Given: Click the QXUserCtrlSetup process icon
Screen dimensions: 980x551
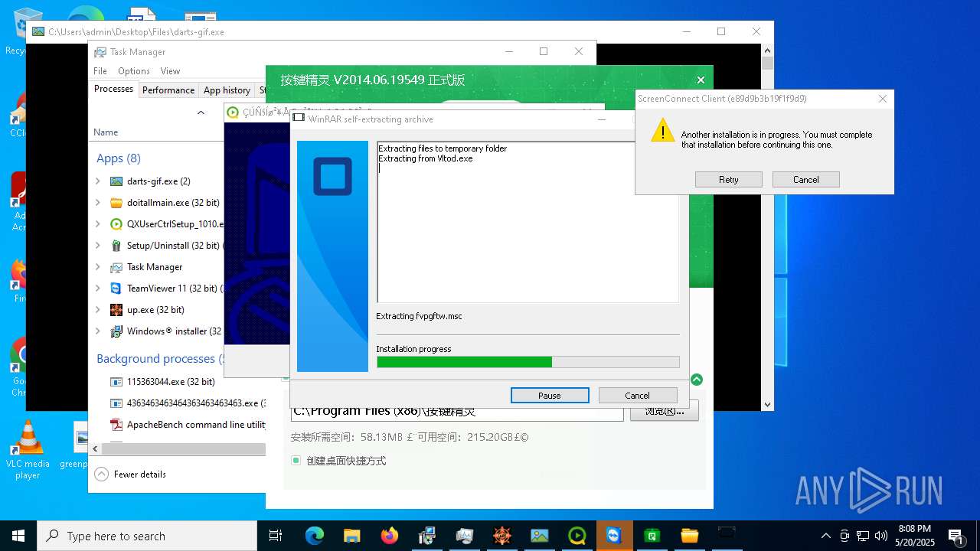Looking at the screenshot, I should coord(116,224).
